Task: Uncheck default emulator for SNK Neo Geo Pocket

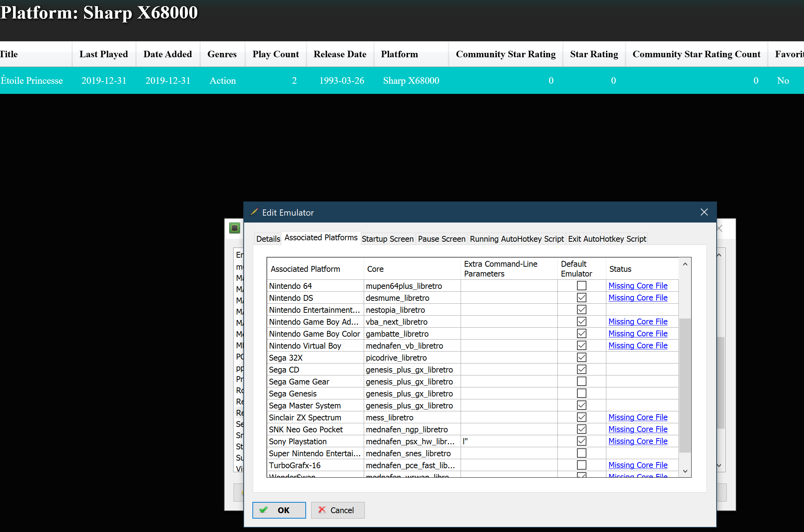Action: [581, 429]
